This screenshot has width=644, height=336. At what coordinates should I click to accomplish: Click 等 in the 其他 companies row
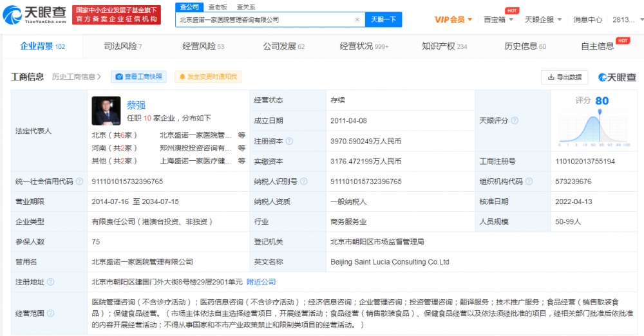tap(241, 161)
